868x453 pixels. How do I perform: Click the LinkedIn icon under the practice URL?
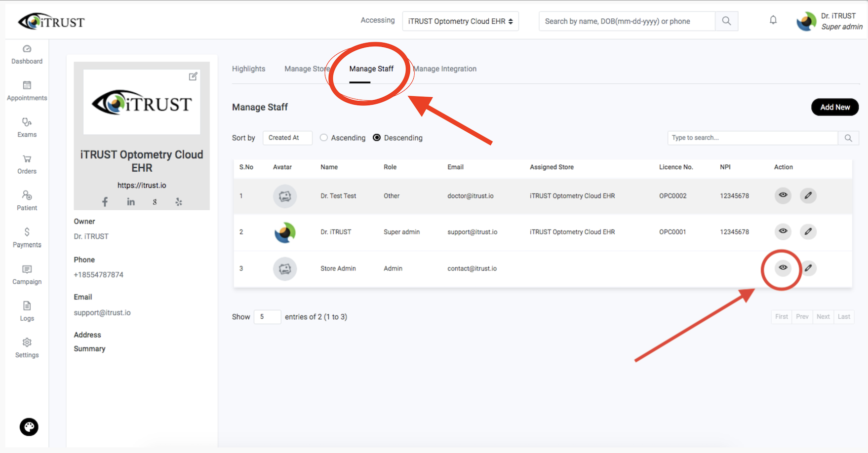coord(131,202)
